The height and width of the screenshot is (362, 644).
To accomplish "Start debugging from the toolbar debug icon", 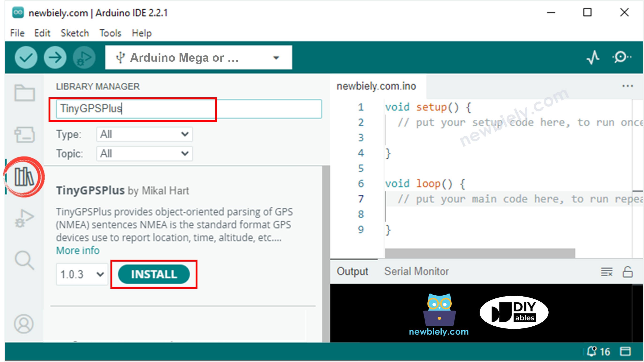I will [83, 57].
